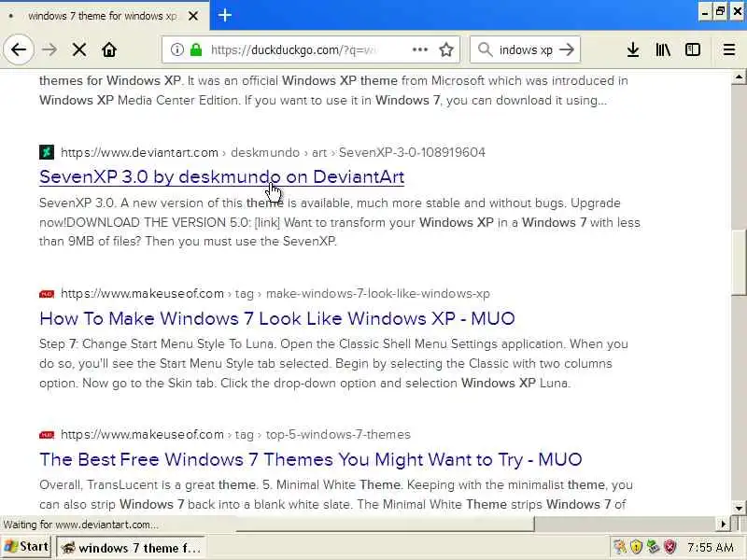Click the deviantart.com result URL
The width and height of the screenshot is (747, 560).
[273, 152]
